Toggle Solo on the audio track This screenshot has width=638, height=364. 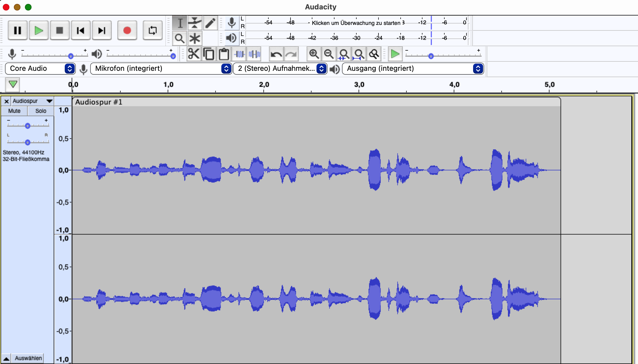click(41, 111)
